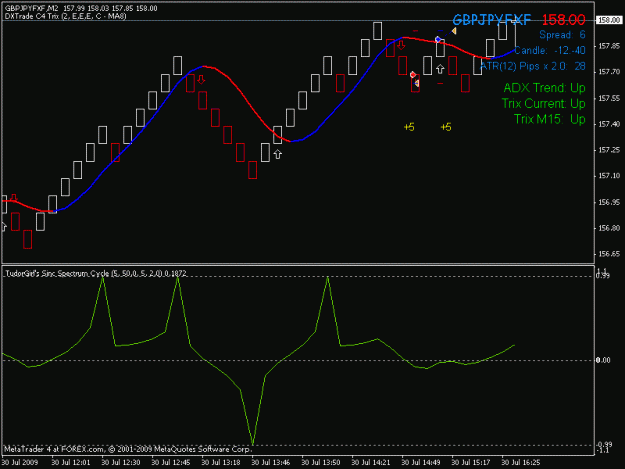This screenshot has height=469, width=625.
Task: Click the 157.10 price axis label
Action: 609,176
